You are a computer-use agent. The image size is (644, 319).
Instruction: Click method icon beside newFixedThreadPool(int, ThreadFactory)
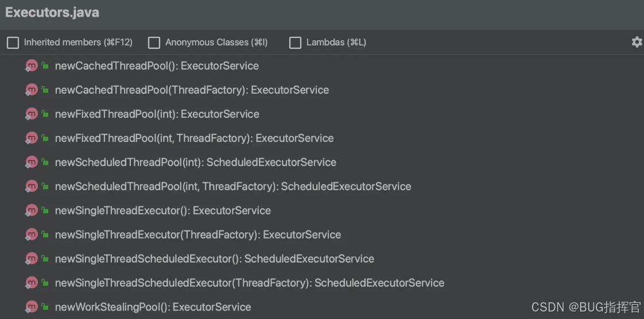tap(32, 138)
